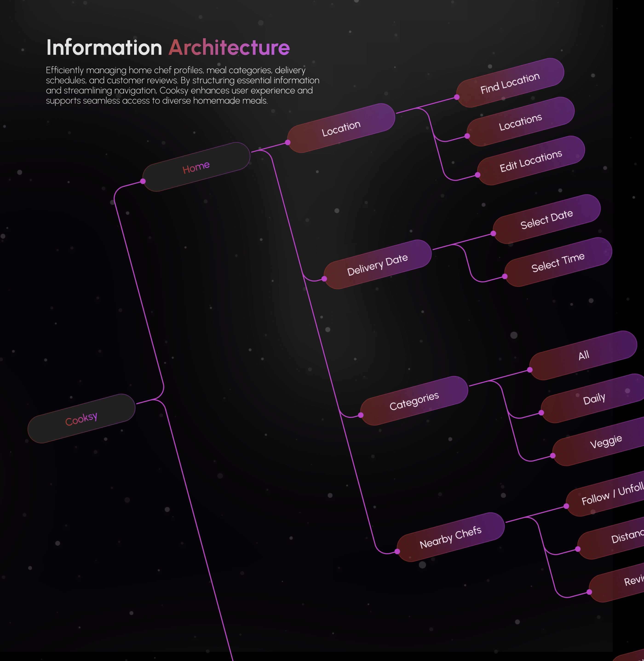This screenshot has height=661, width=644.
Task: Select the Delivery Date node
Action: pyautogui.click(x=377, y=264)
